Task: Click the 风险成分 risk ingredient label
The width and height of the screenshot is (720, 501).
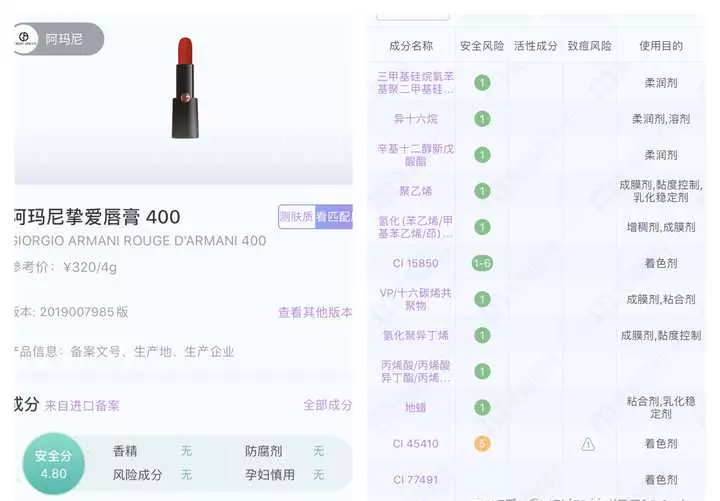Action: point(137,475)
